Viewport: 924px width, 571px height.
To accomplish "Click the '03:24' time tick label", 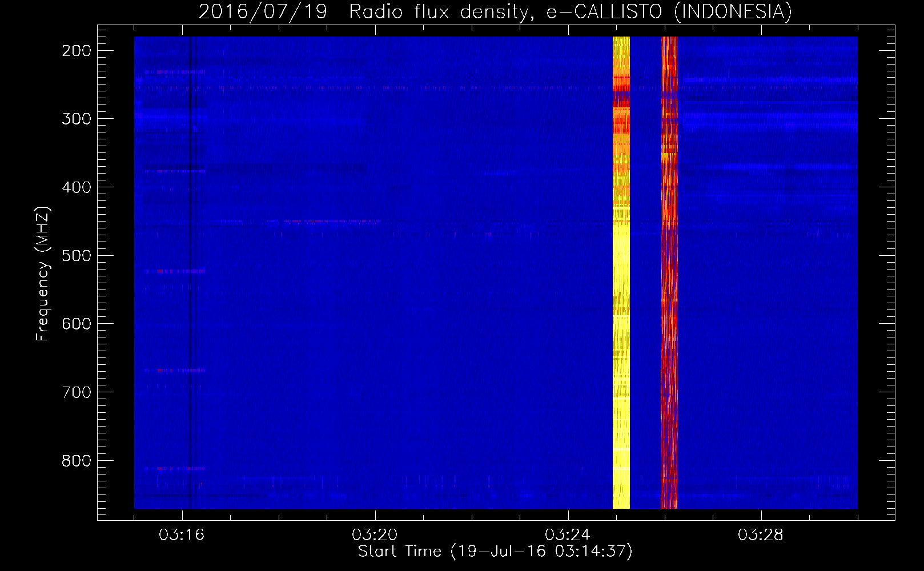I will (568, 535).
